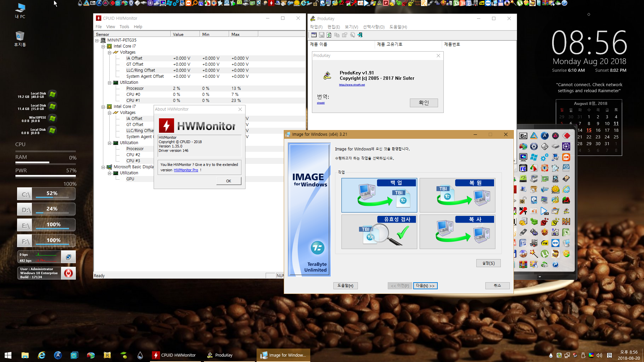Open Excel from the icon dock

click(x=566, y=232)
